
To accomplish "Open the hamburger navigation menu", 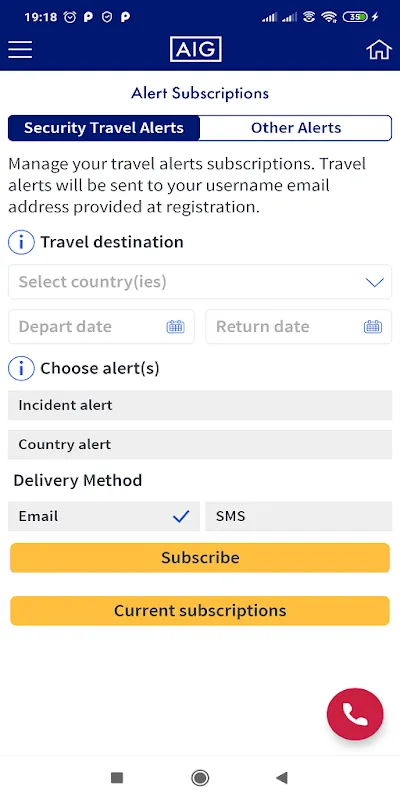I will (20, 49).
